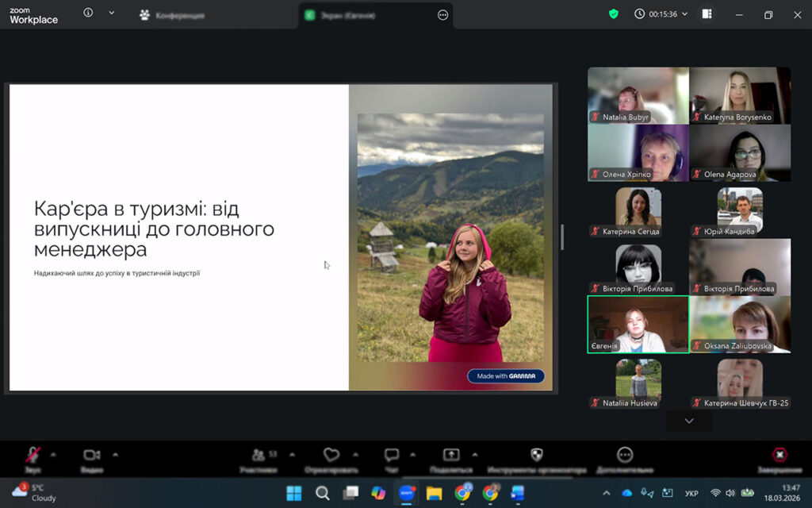
Task: Open Инструменты организатора shield icon
Action: pyautogui.click(x=537, y=455)
